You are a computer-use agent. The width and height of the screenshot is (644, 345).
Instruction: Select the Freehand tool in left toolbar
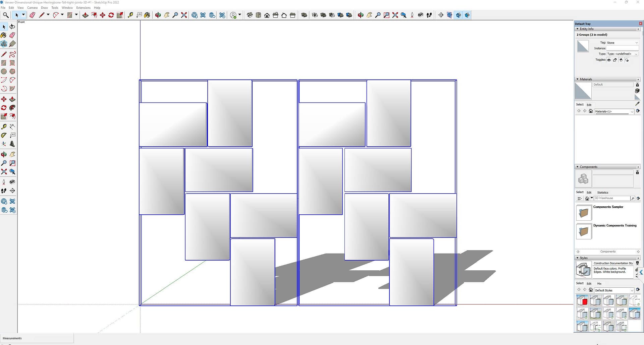point(12,54)
